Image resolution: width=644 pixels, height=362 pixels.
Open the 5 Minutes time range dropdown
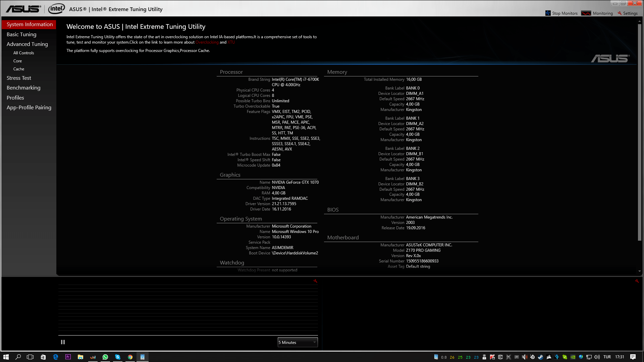[298, 342]
